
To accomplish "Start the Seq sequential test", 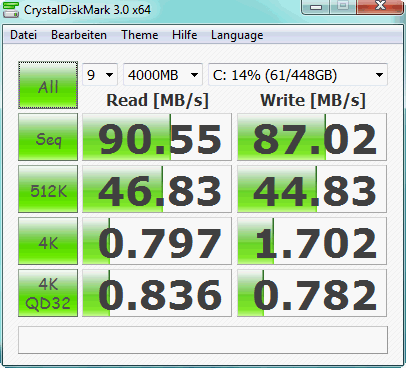I will pyautogui.click(x=48, y=137).
